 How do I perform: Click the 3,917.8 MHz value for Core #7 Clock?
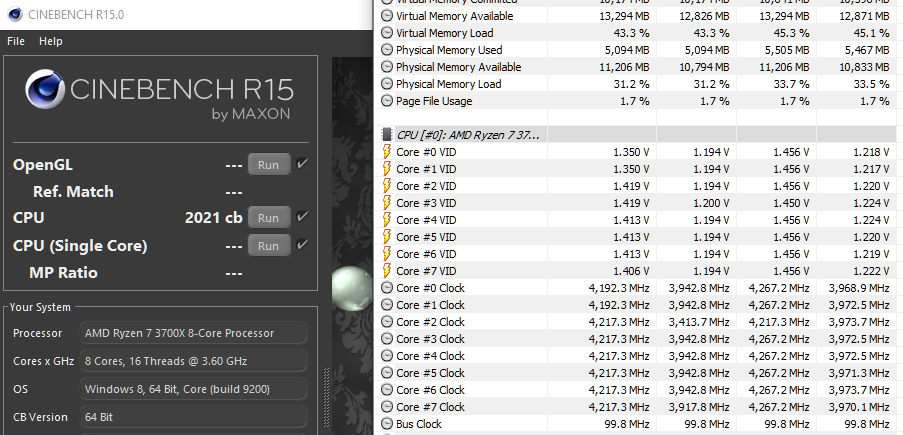tap(699, 407)
